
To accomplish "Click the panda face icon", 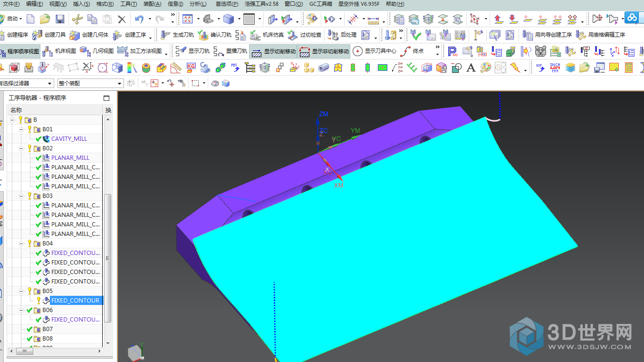I will (540, 51).
